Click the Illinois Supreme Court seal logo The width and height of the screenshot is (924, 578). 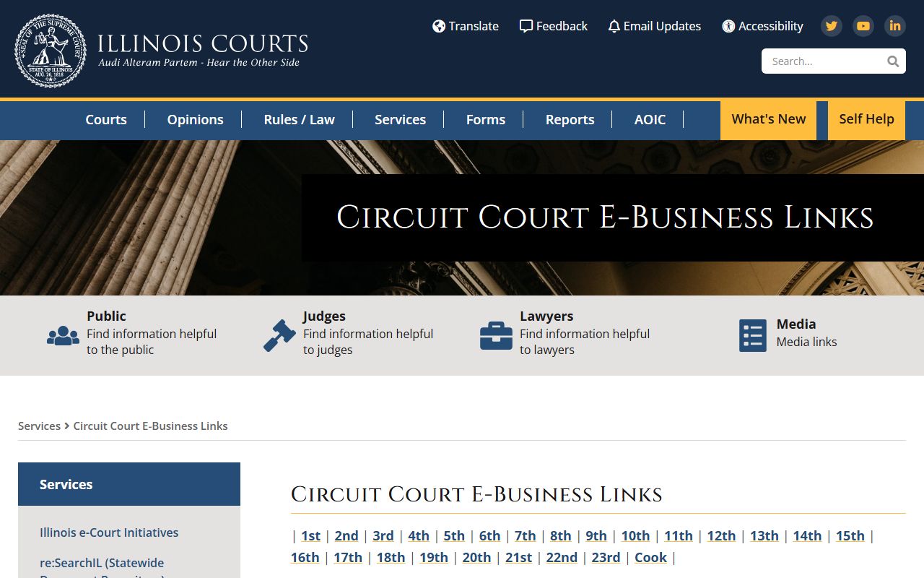tap(51, 51)
